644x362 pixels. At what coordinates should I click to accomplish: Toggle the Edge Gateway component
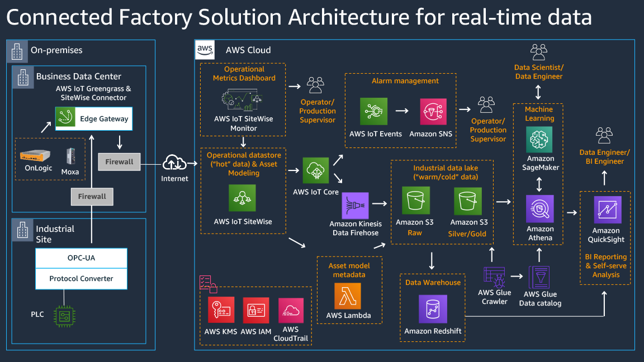point(93,118)
